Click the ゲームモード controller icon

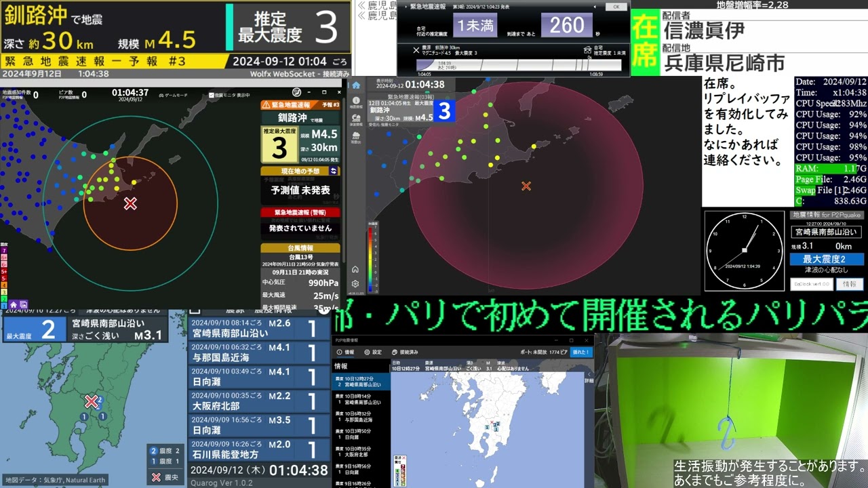[160, 96]
